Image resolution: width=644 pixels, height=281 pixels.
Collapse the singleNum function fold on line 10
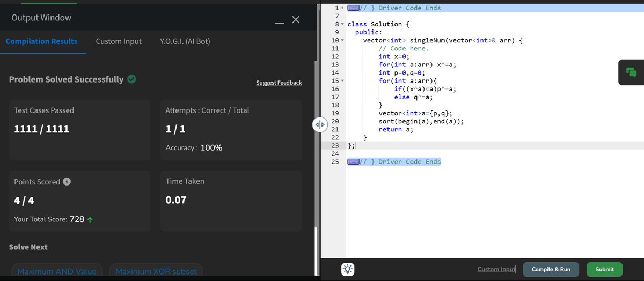click(342, 40)
